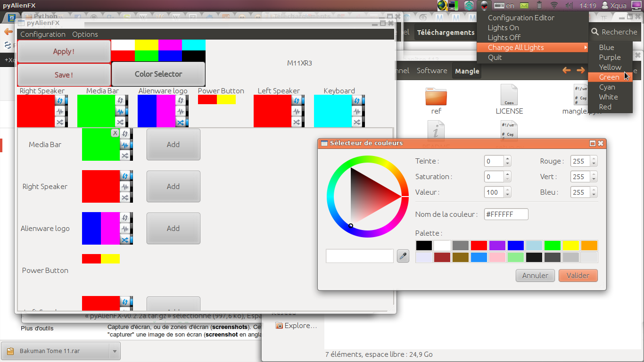Screen dimensions: 644x362
Task: Select the LICENSE file in file manager
Action: [509, 100]
